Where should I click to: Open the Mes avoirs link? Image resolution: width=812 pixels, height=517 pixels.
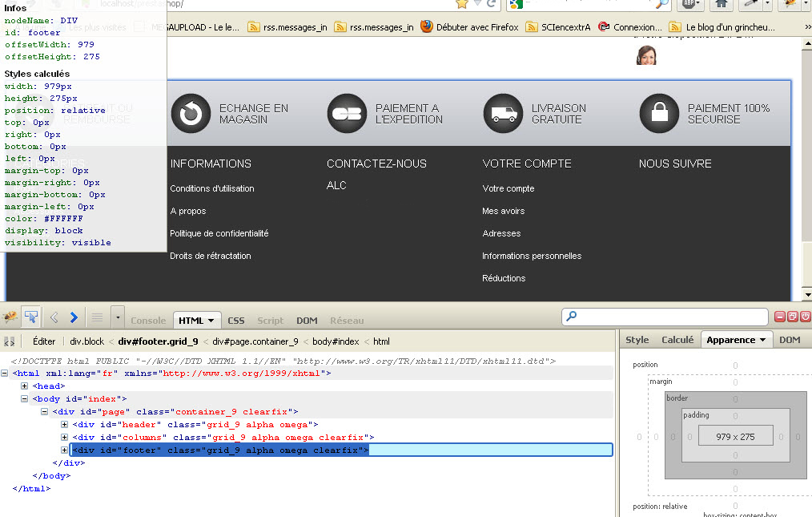pos(504,211)
